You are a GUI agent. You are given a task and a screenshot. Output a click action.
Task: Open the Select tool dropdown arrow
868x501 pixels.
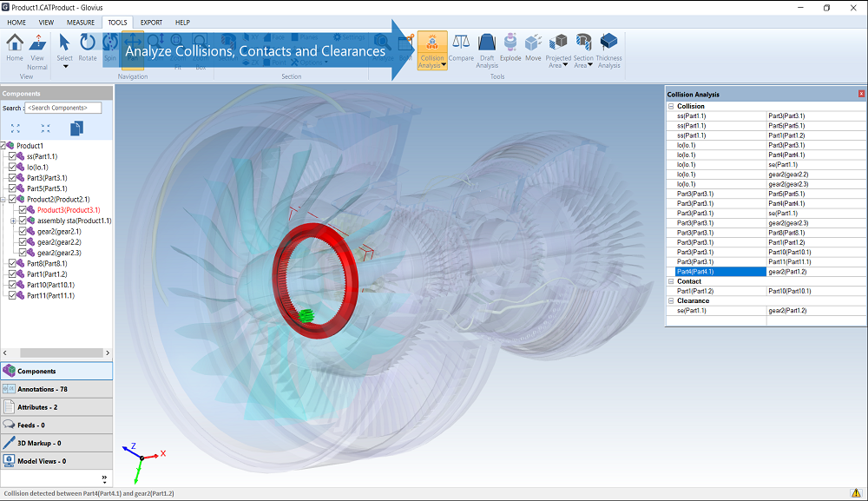pyautogui.click(x=65, y=67)
